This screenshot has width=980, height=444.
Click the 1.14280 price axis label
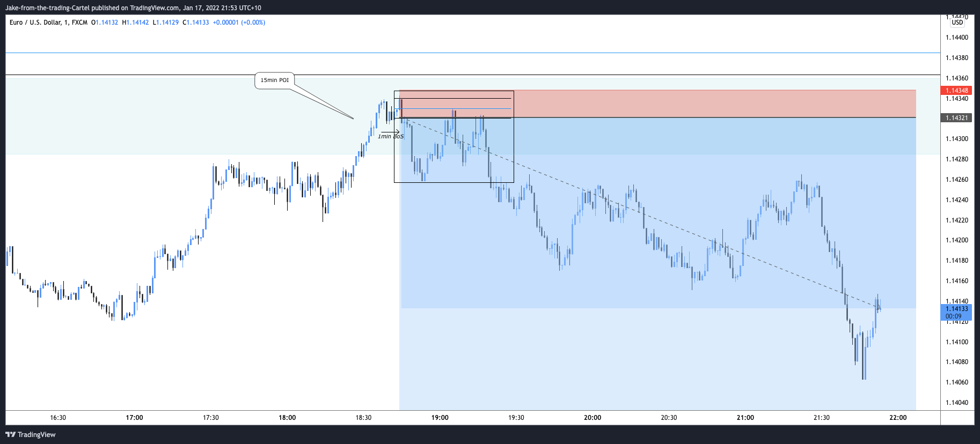(957, 159)
